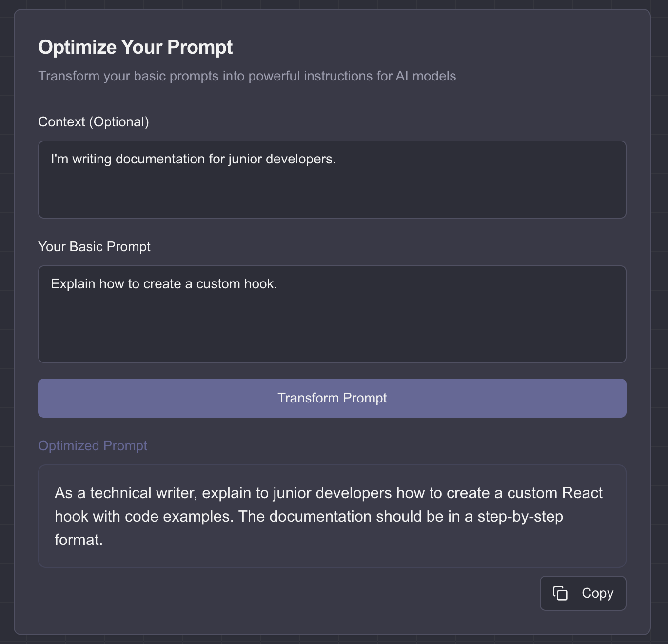Click the word "React" in the optimized prompt

click(582, 493)
